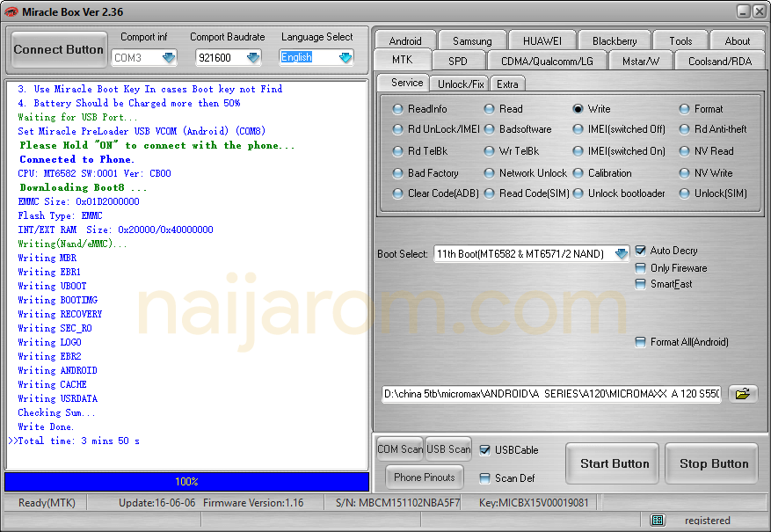
Task: Select the MTK tab
Action: (x=403, y=60)
